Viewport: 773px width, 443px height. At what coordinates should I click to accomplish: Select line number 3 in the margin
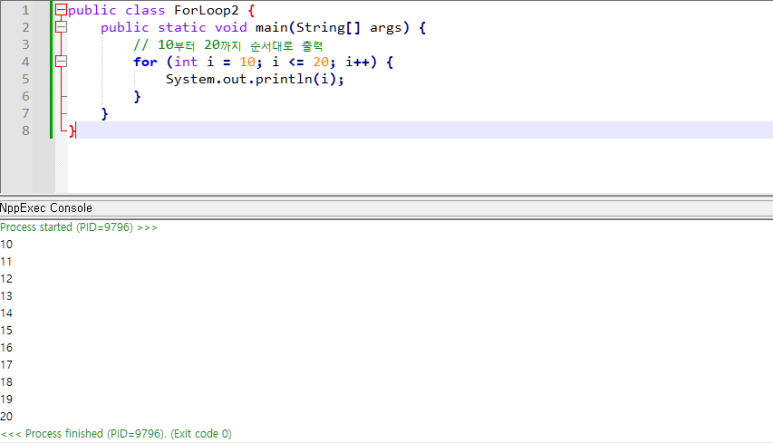[25, 45]
